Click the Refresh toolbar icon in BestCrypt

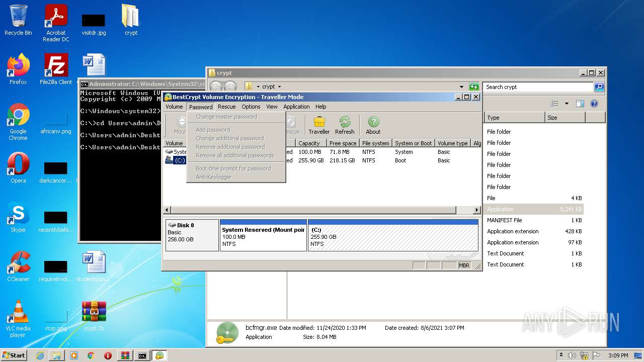[x=345, y=125]
